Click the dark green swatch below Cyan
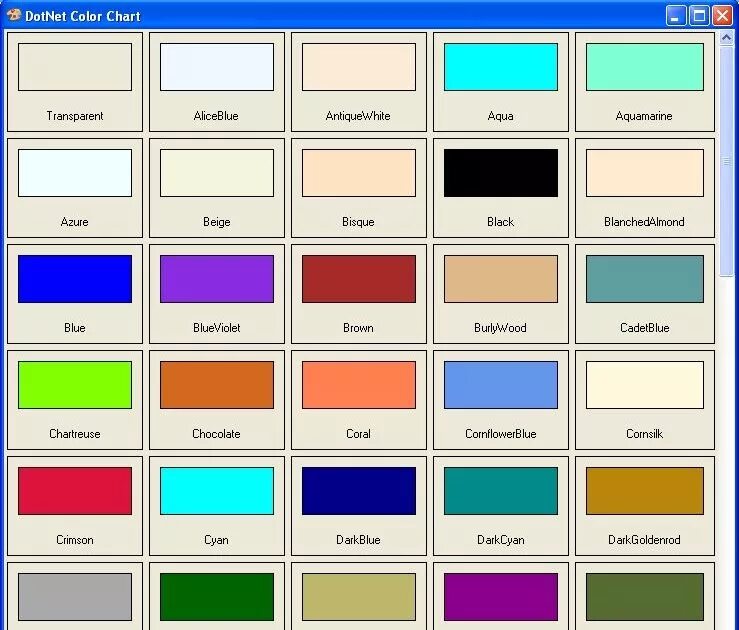This screenshot has height=630, width=739. (x=217, y=597)
